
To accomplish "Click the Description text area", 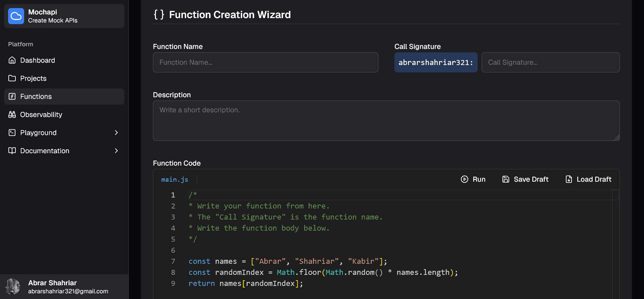I will pos(386,121).
